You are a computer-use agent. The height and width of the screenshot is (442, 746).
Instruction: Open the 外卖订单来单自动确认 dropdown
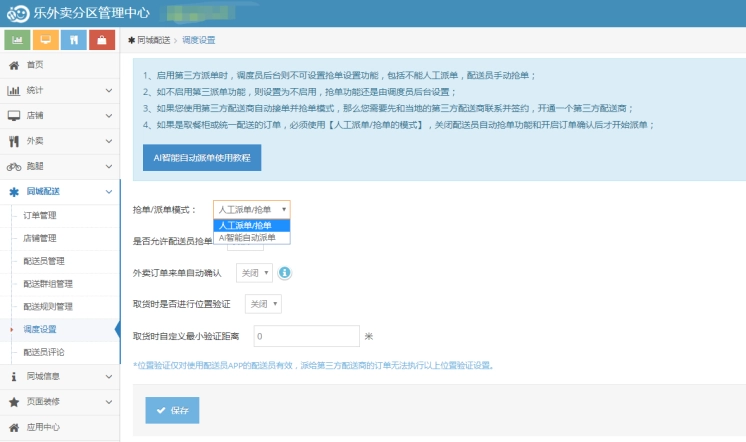[x=254, y=273]
